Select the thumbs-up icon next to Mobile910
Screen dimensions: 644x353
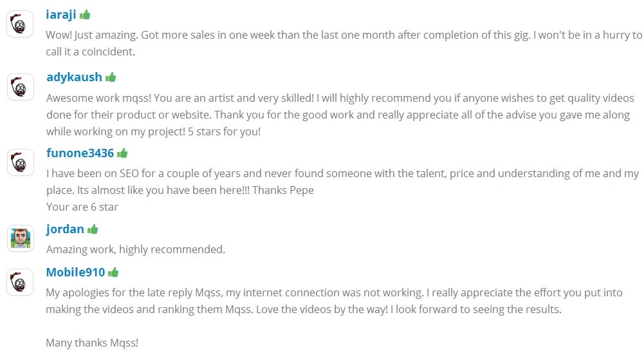coord(113,272)
